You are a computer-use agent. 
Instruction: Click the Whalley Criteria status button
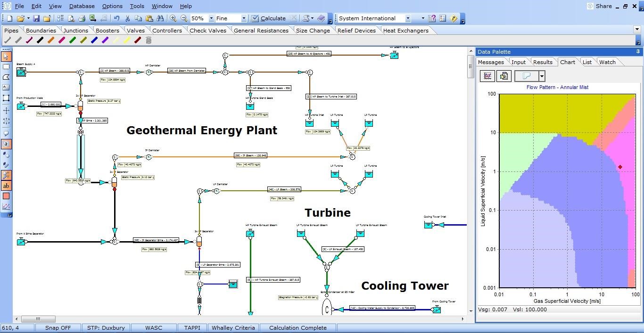[233, 327]
